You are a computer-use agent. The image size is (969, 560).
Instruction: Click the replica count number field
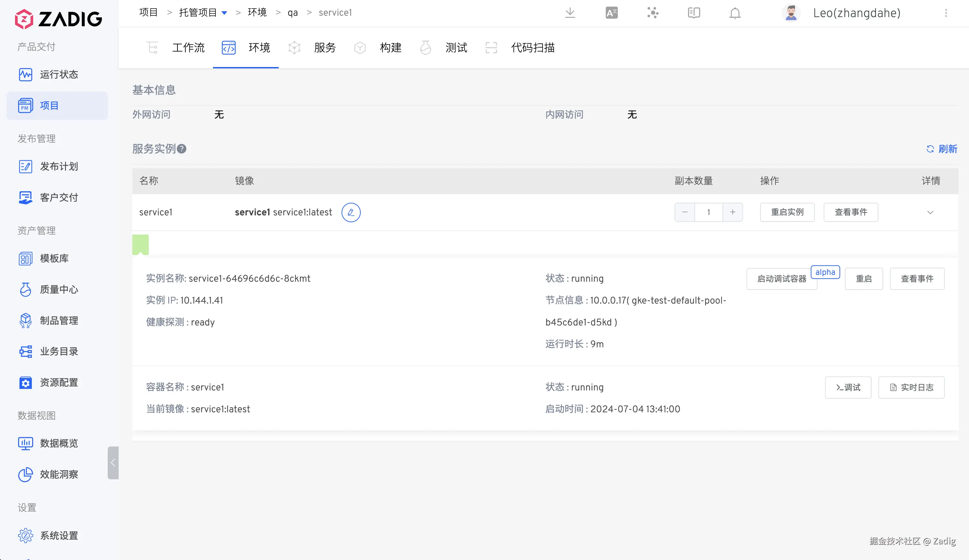(x=709, y=212)
